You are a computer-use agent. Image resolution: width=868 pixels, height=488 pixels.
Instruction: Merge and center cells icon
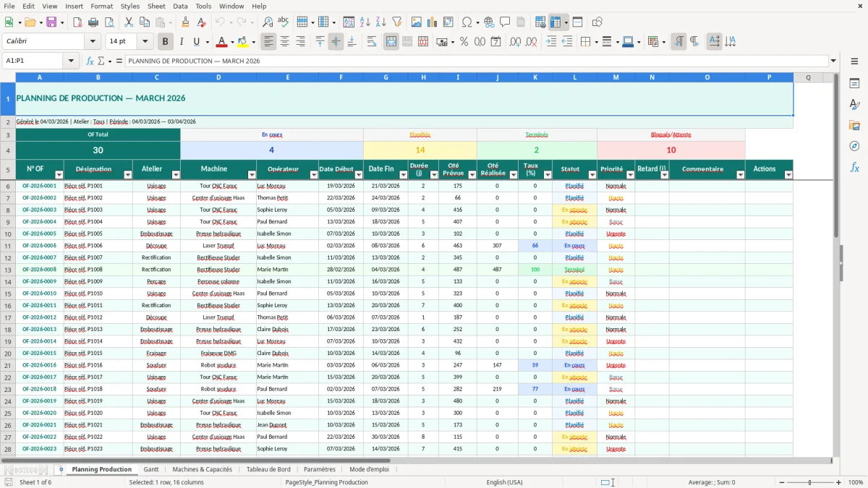(x=391, y=42)
